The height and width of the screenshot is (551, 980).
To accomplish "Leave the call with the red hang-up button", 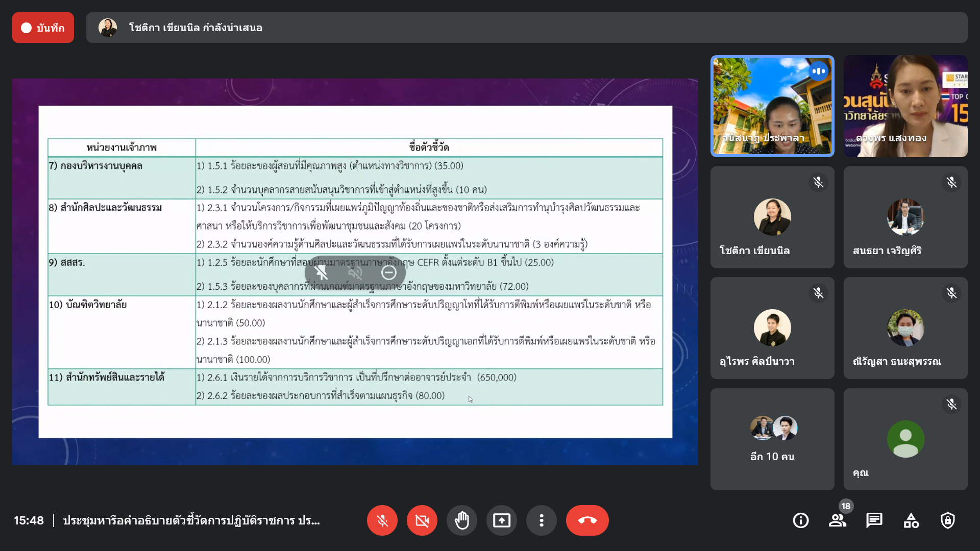I will pyautogui.click(x=587, y=520).
